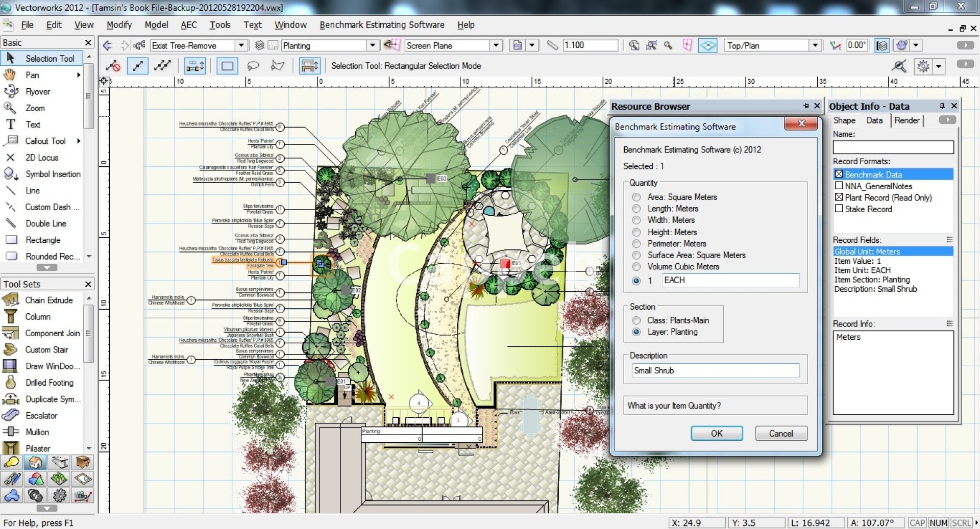Select the 2D Locus tool
The width and height of the screenshot is (980, 529).
[41, 158]
